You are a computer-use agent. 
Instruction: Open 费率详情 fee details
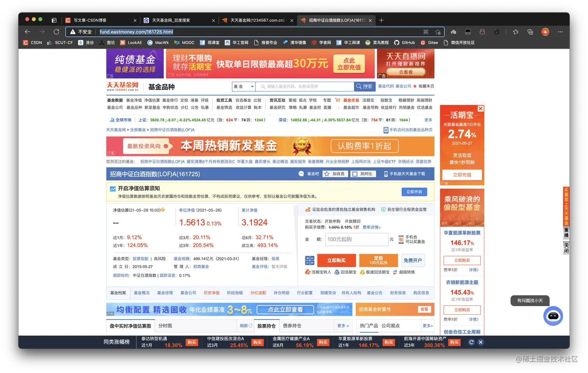[x=372, y=227]
